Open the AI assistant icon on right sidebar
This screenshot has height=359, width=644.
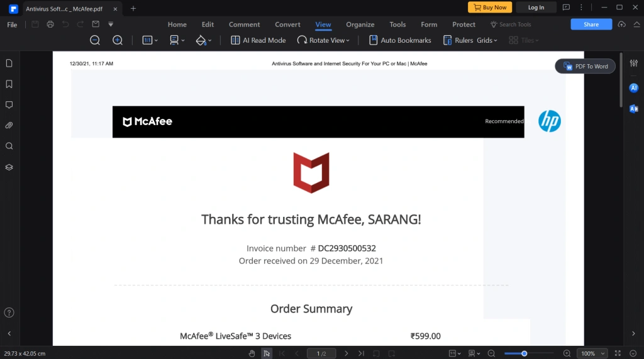pyautogui.click(x=634, y=88)
